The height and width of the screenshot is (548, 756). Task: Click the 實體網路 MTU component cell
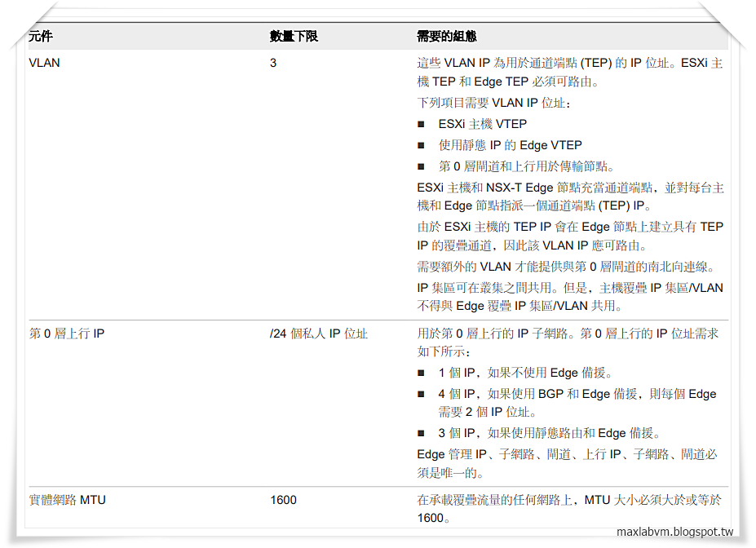click(x=67, y=500)
